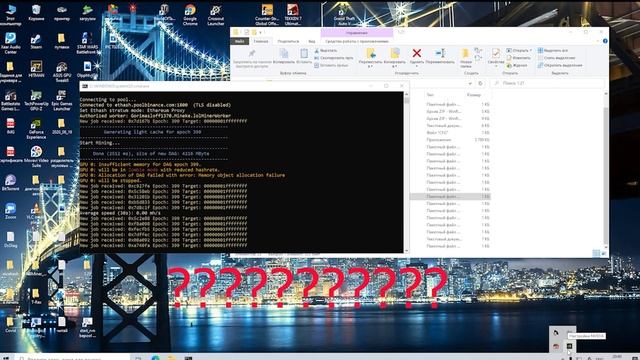Switch to the Home ribbon tab
This screenshot has width=640, height=360.
[x=261, y=41]
